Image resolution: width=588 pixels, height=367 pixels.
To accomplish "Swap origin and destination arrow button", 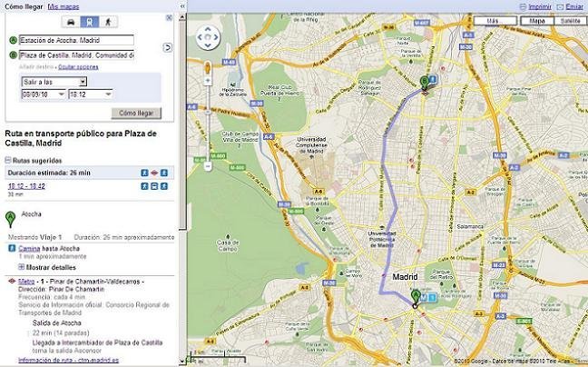I will tap(168, 47).
